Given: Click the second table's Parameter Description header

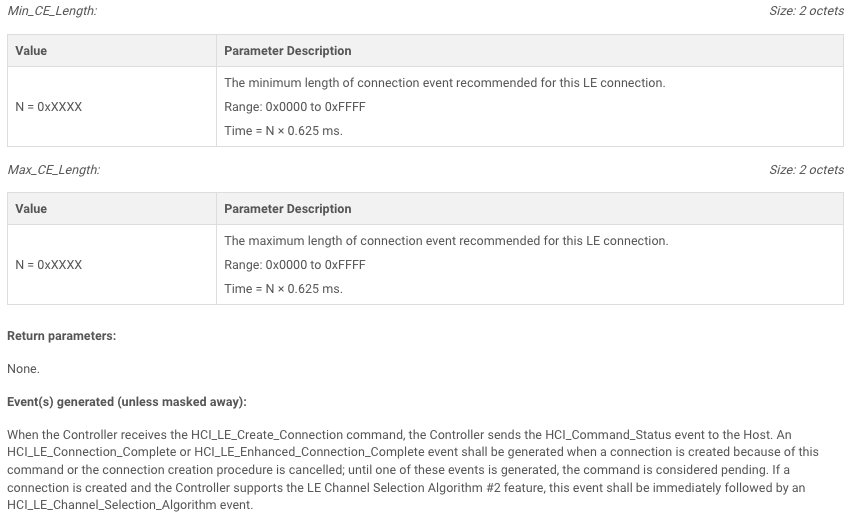Looking at the screenshot, I should pyautogui.click(x=287, y=209).
